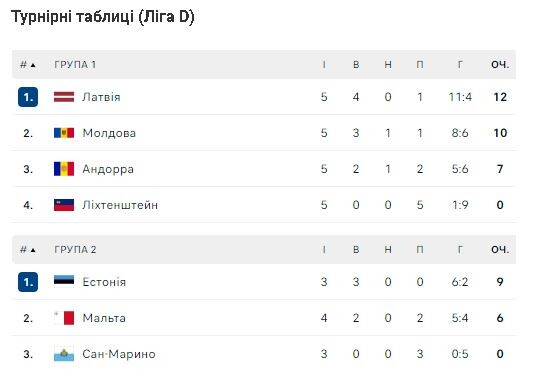This screenshot has height=381, width=533.
Task: Sort Група 1 by ОЧ. points column
Action: (500, 65)
